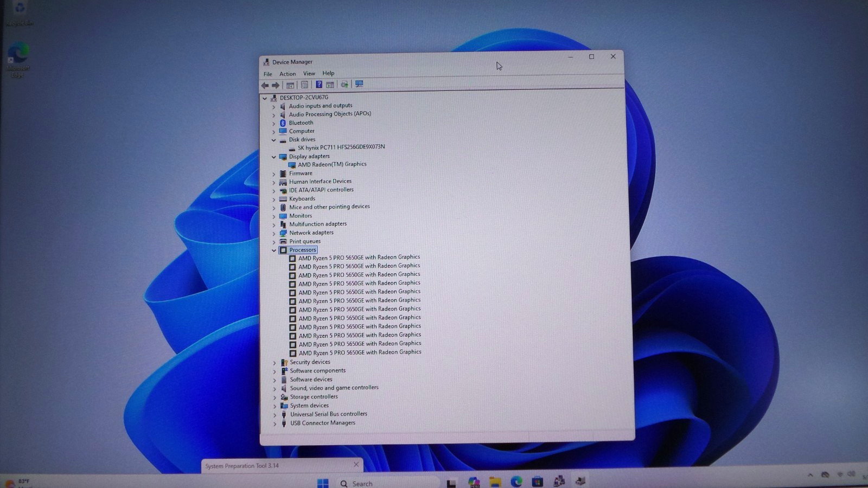The height and width of the screenshot is (488, 868).
Task: Click the Monitors category icon
Action: point(283,216)
